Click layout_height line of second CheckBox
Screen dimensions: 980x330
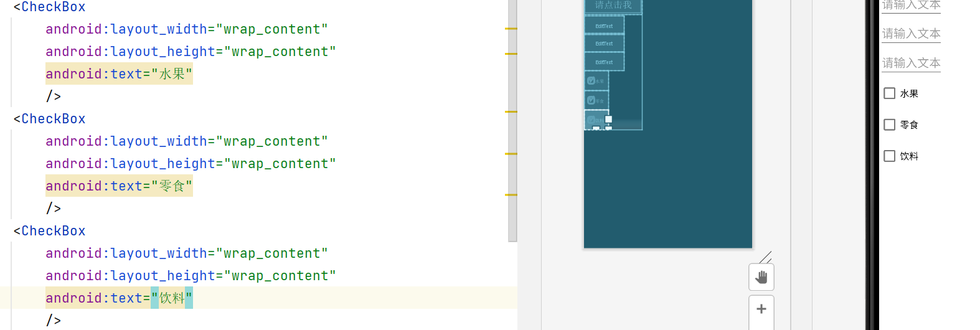click(191, 164)
